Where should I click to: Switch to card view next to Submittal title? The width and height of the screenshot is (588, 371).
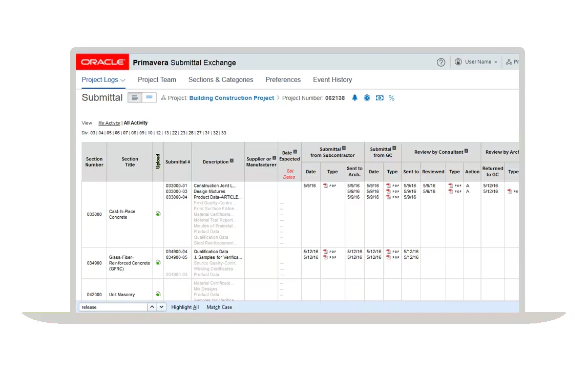(149, 97)
